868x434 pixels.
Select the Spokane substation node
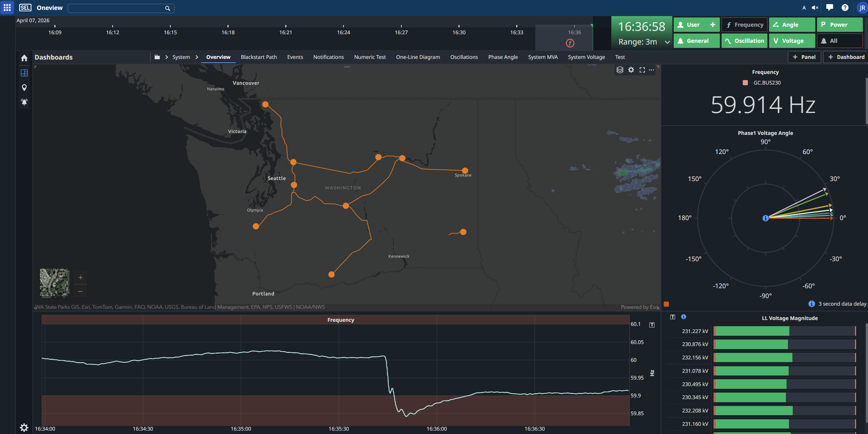pyautogui.click(x=465, y=170)
